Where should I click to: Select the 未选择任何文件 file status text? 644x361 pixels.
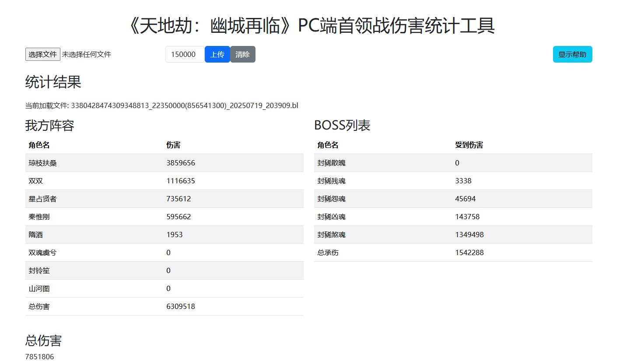87,54
